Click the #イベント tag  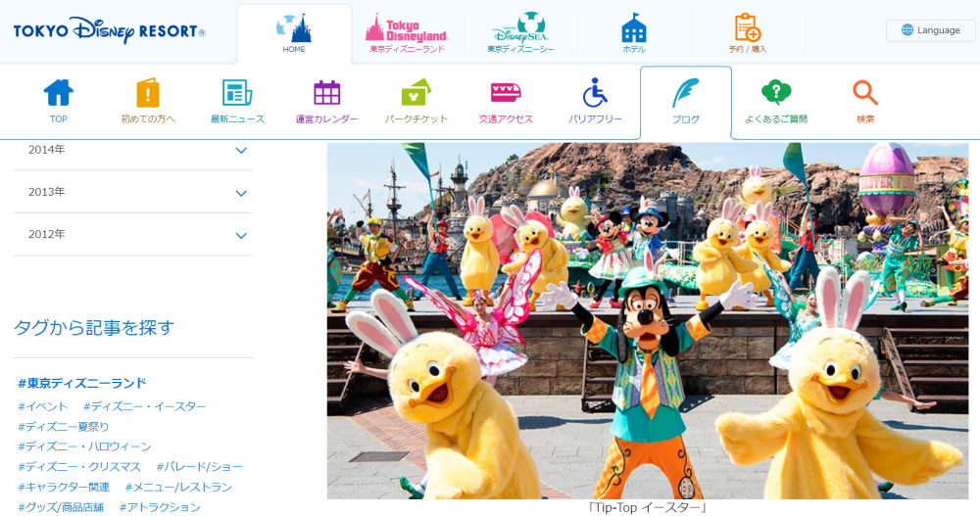[x=42, y=406]
